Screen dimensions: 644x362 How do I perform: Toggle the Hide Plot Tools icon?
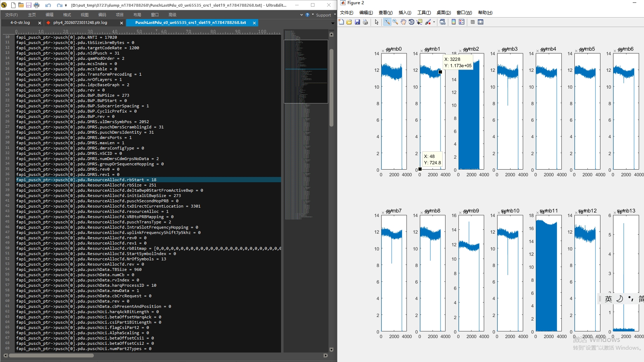(x=473, y=22)
